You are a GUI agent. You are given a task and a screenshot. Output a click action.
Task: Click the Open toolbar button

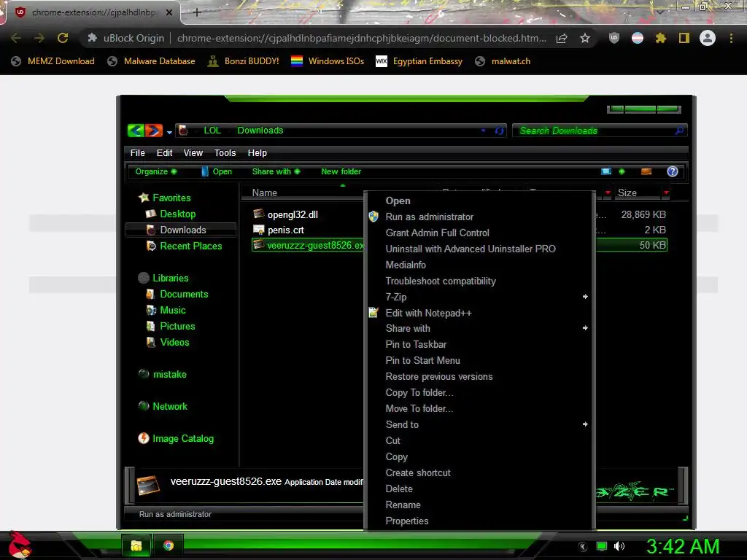(217, 171)
